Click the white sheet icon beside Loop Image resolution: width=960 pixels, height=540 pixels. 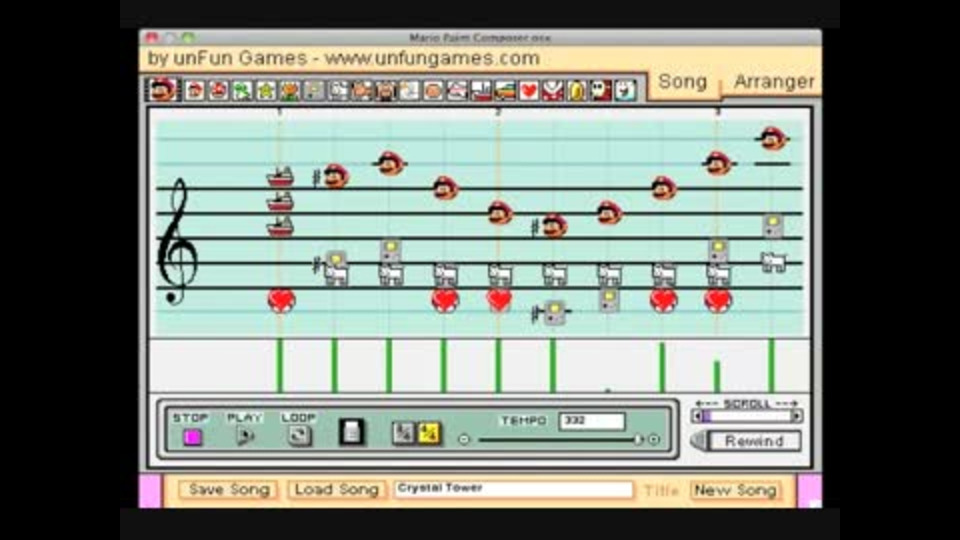[351, 432]
